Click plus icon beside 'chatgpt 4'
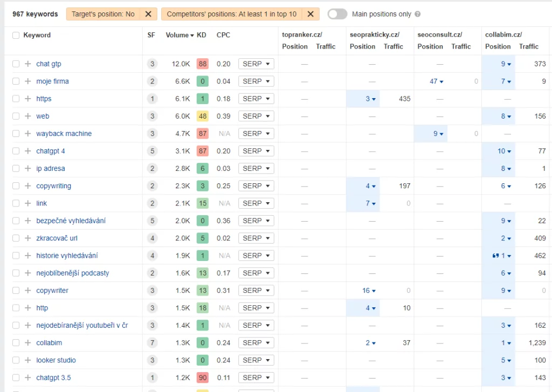Viewport: 552px width, 392px height. [x=28, y=151]
